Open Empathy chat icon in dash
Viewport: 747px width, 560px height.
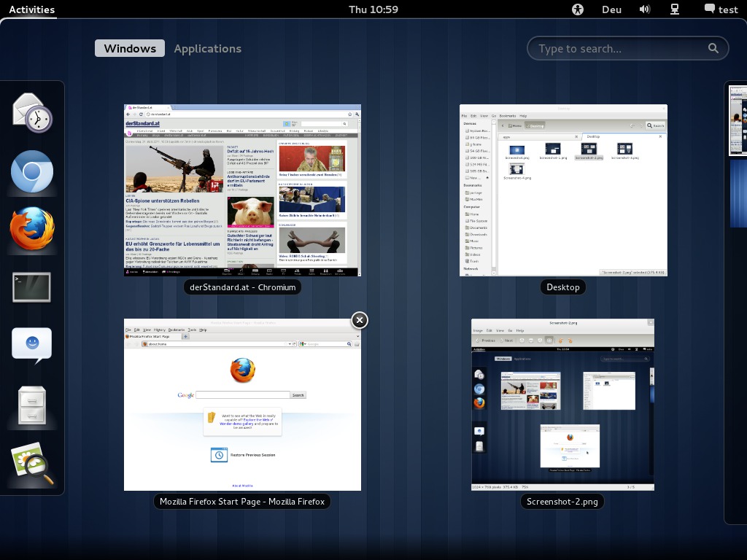32,346
